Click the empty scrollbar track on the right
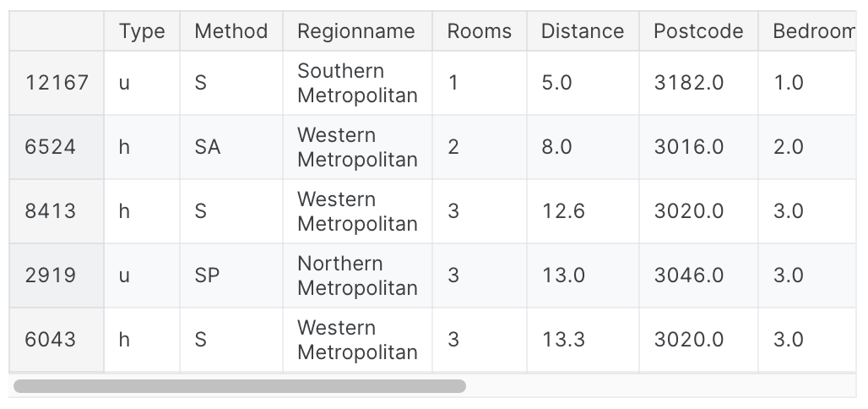This screenshot has width=868, height=409. (661, 385)
